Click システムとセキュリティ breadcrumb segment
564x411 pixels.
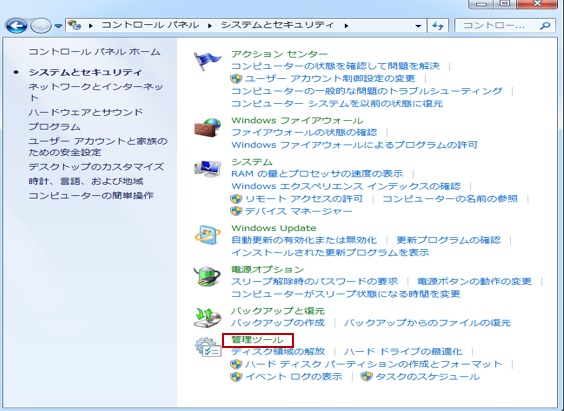277,25
